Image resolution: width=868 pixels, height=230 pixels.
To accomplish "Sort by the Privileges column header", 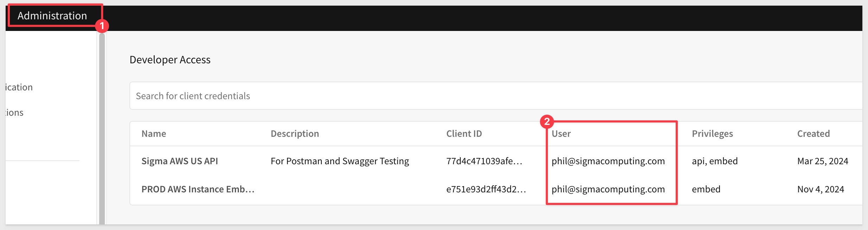I will 712,134.
